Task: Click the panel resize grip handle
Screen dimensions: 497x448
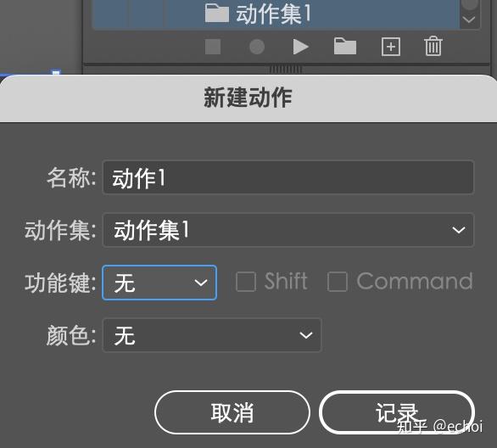Action: [x=286, y=69]
